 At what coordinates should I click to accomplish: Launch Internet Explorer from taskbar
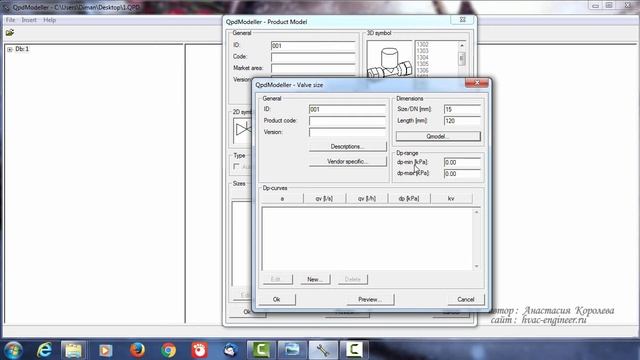point(44,350)
